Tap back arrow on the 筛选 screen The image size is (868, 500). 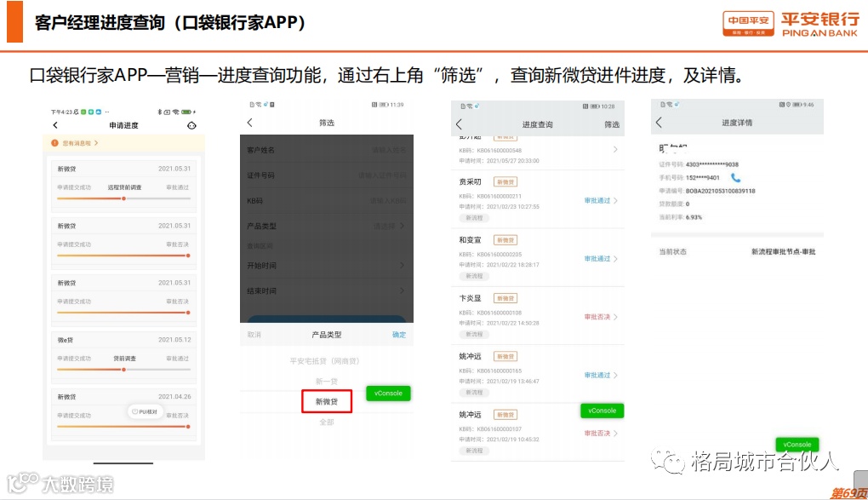click(249, 123)
